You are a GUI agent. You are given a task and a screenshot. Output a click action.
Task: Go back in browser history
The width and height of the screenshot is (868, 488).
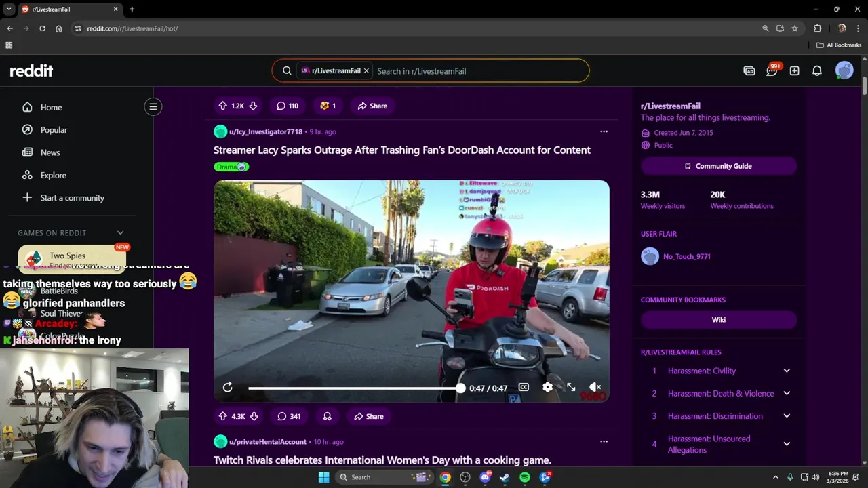tap(9, 28)
